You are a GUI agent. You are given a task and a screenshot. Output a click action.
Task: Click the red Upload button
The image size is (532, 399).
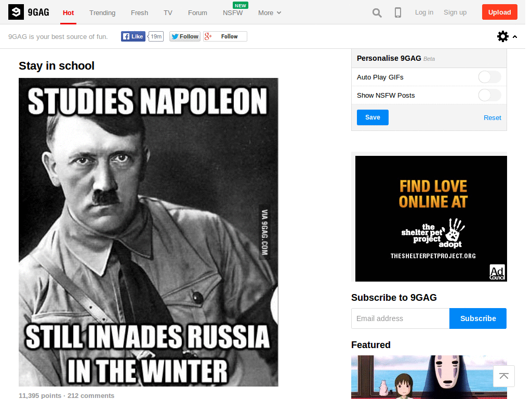(499, 12)
